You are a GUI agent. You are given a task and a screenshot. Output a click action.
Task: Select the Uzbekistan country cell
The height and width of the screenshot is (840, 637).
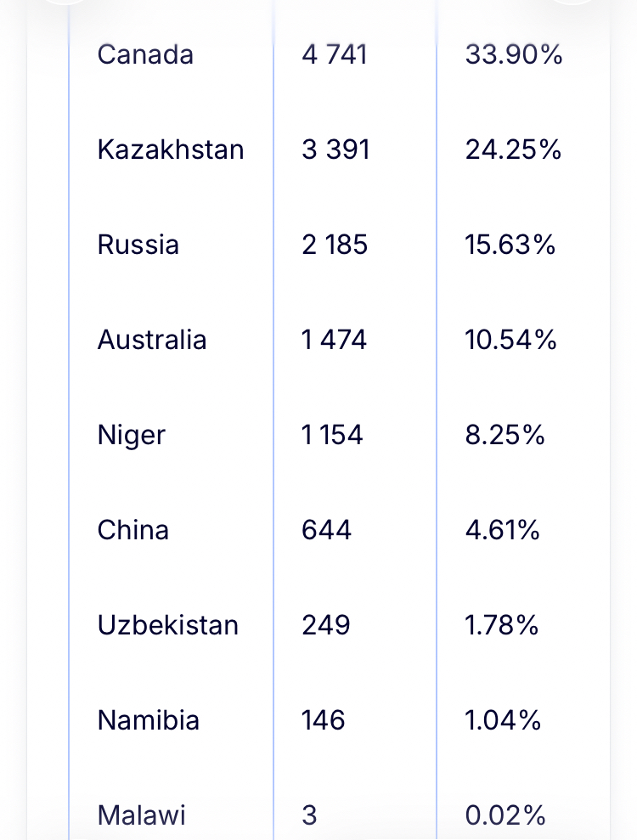click(x=168, y=625)
